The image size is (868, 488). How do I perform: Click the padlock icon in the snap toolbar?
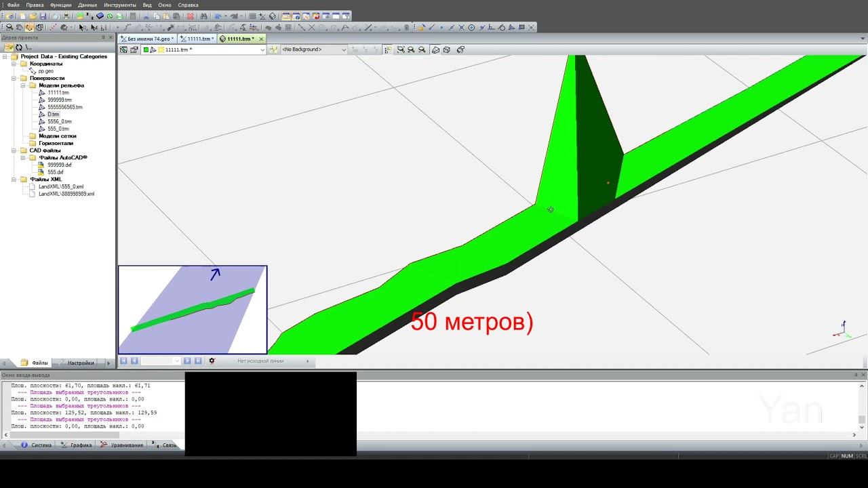[x=421, y=27]
